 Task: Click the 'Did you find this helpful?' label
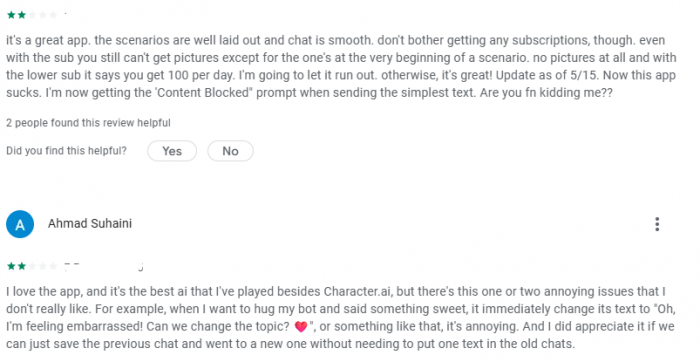[x=66, y=151]
